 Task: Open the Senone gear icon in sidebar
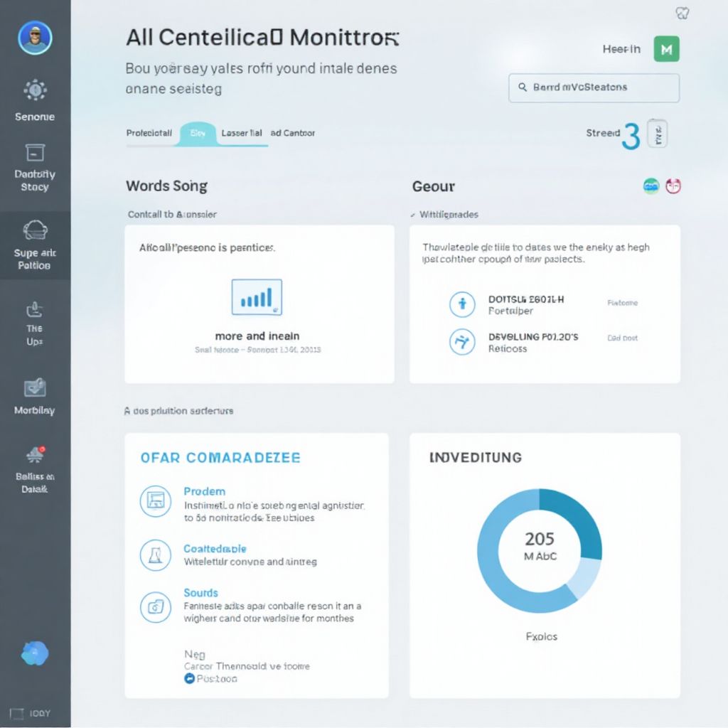pos(35,90)
